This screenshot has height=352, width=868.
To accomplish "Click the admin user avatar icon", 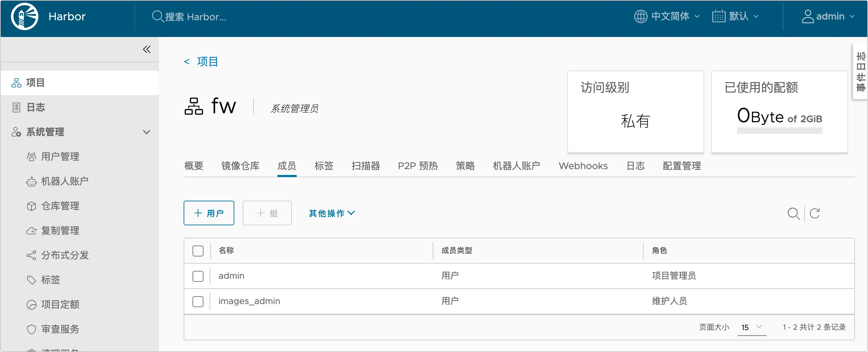I will pos(808,16).
